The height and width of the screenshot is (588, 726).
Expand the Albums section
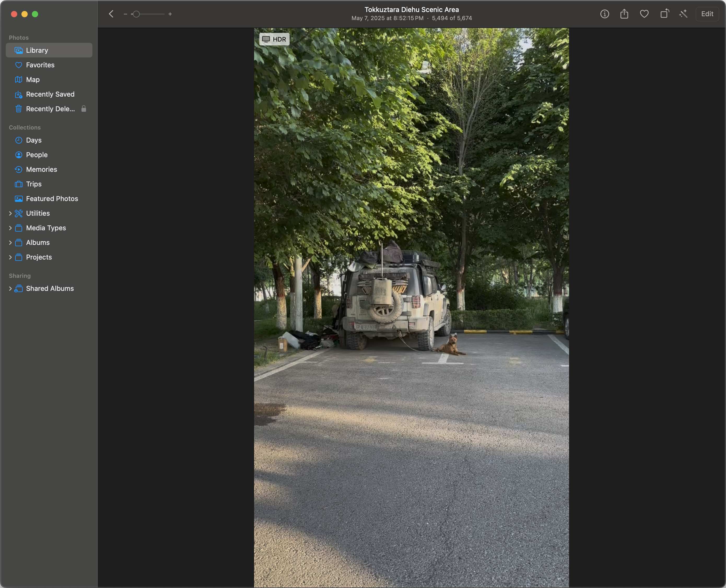coord(10,243)
